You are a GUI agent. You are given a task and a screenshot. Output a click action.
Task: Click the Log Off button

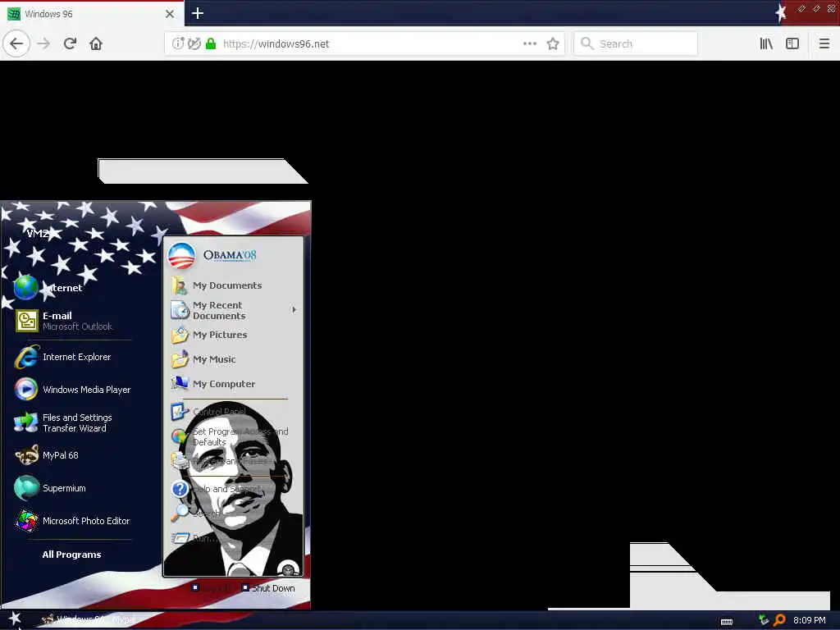[x=212, y=587]
